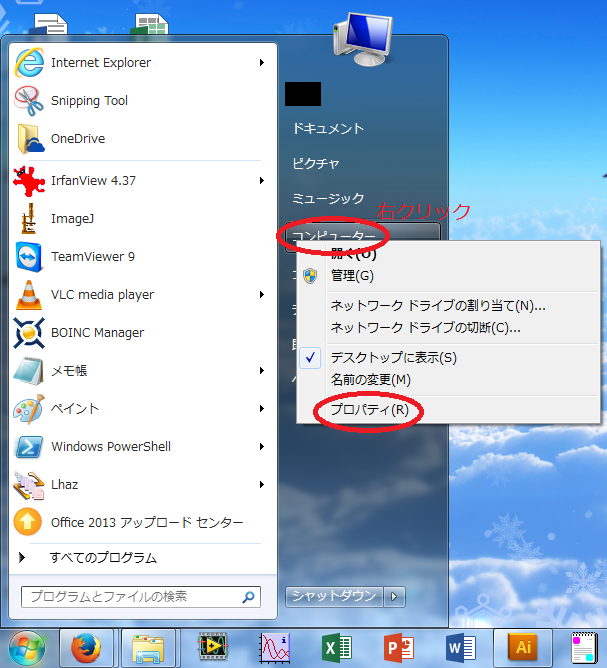The width and height of the screenshot is (607, 668).
Task: Expand the Windows PowerShell jump list arrow
Action: point(262,446)
